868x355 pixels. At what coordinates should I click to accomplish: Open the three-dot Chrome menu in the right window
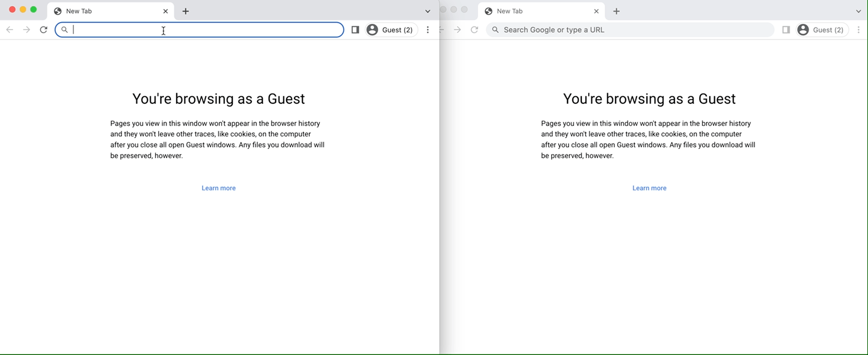(x=858, y=30)
